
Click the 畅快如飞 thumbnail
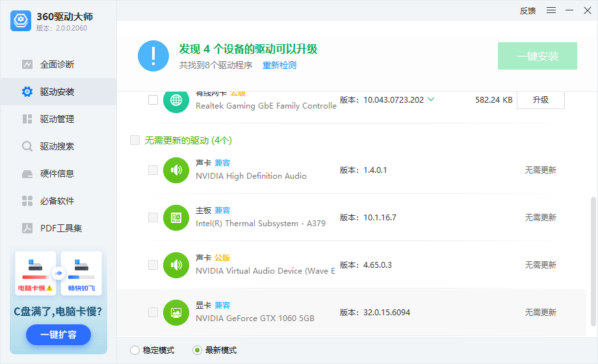[x=81, y=273]
